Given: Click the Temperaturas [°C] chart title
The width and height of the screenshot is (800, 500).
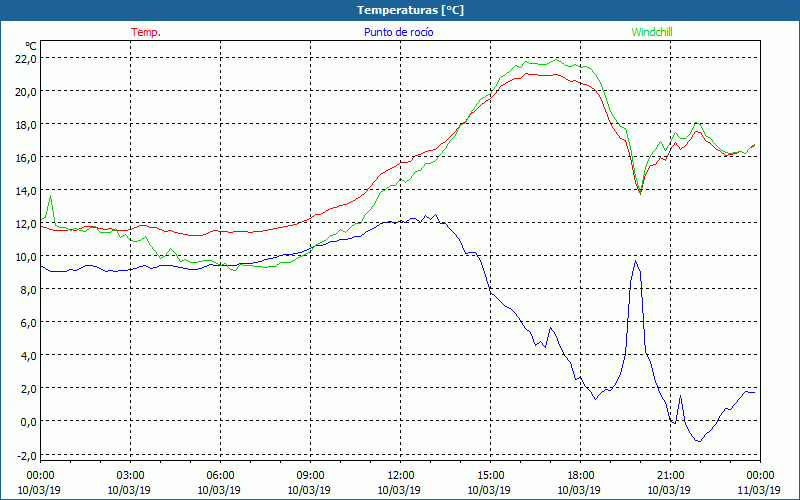Looking at the screenshot, I should (x=410, y=10).
